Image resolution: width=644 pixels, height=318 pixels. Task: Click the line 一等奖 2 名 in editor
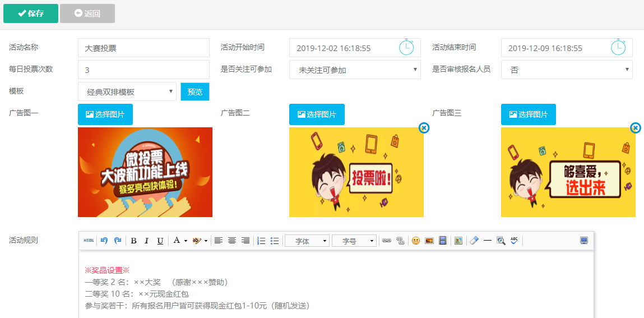tap(156, 282)
